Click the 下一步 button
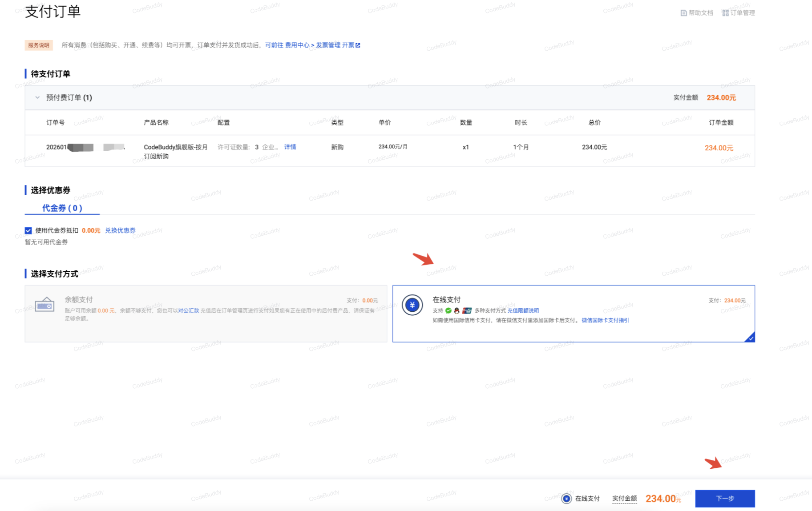812x511 pixels. point(724,499)
